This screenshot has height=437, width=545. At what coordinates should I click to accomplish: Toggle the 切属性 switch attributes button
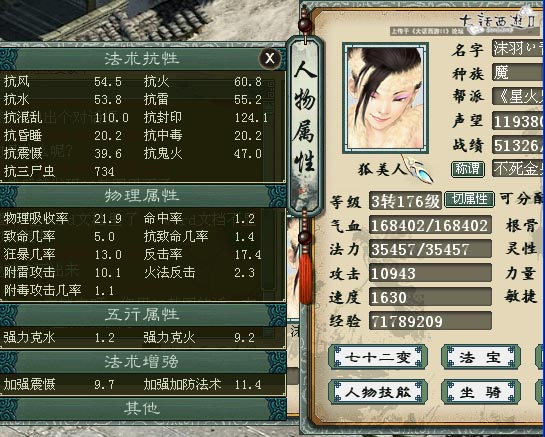tap(470, 199)
